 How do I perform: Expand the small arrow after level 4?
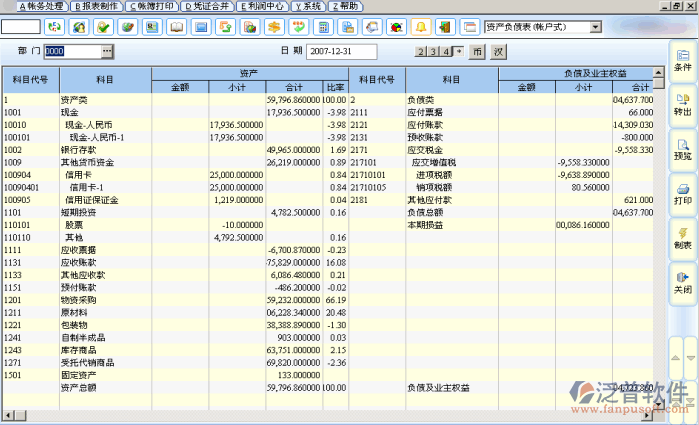[458, 50]
